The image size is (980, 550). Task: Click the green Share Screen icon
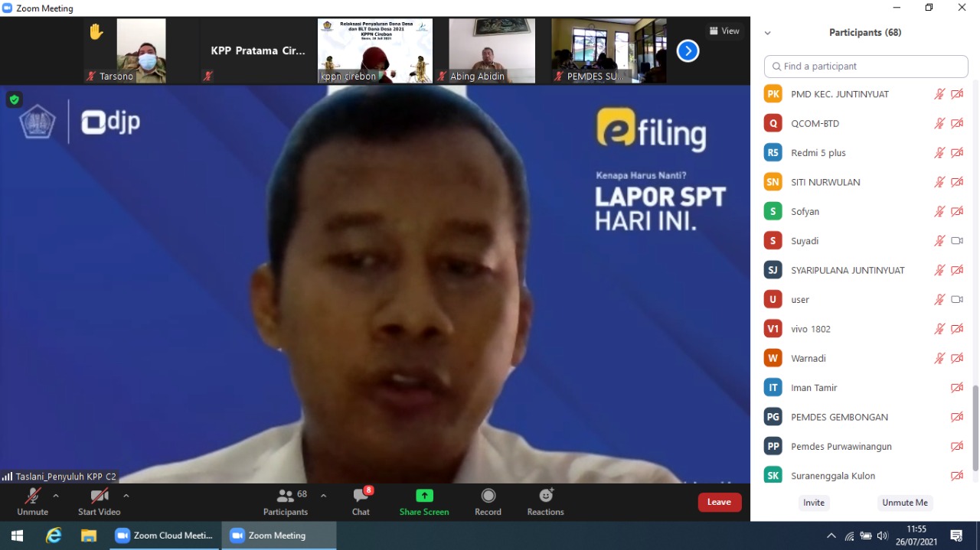click(424, 496)
